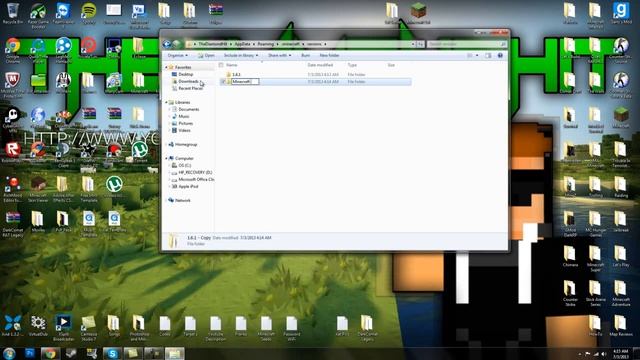Click the TeamViewer desktop icon
640x360 pixels.
tap(63, 13)
